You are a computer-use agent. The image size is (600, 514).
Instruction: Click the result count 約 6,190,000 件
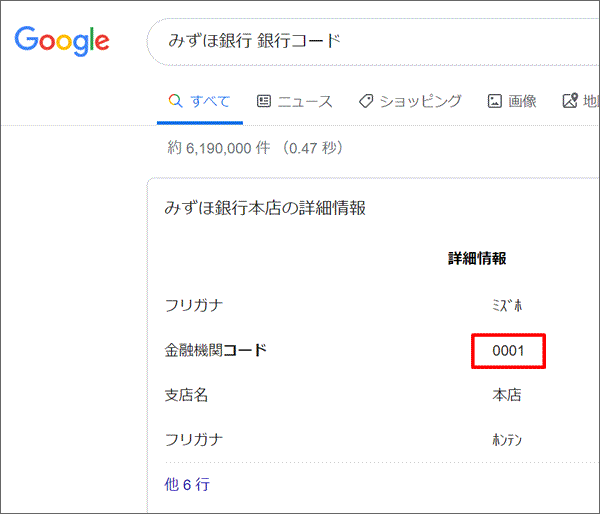[x=219, y=148]
